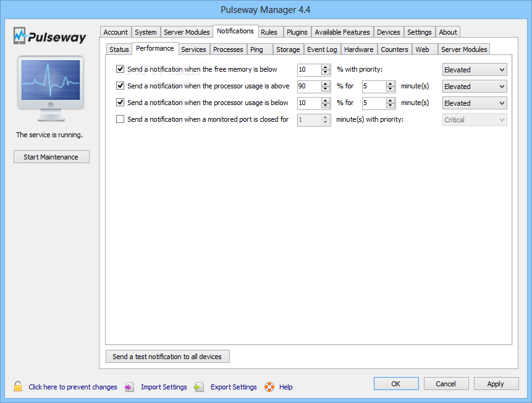Click the Export Settings arrow icon

coord(199,387)
